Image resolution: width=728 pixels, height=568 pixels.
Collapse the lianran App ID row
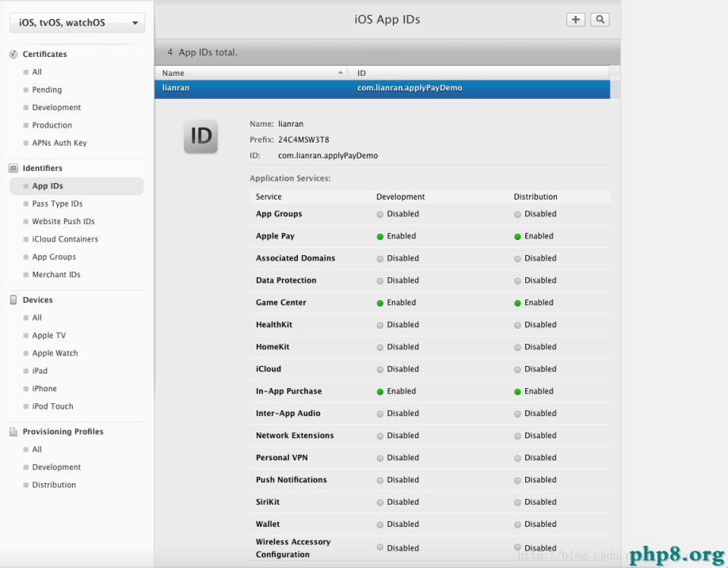(253, 88)
